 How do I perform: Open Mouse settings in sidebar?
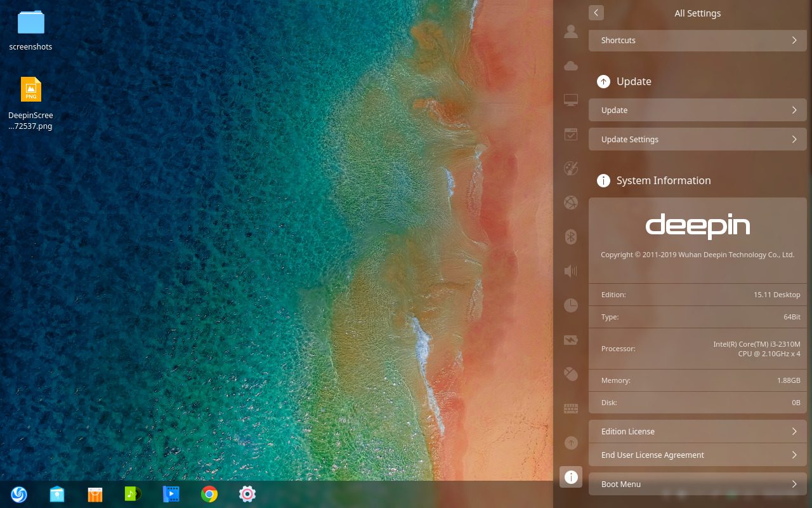point(570,374)
